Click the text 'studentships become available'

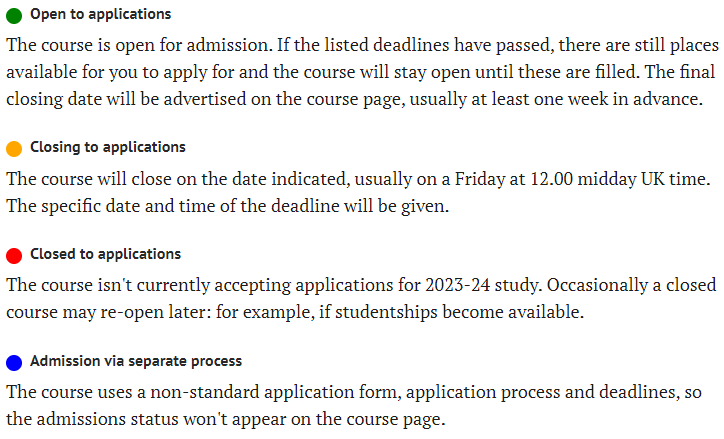[459, 313]
